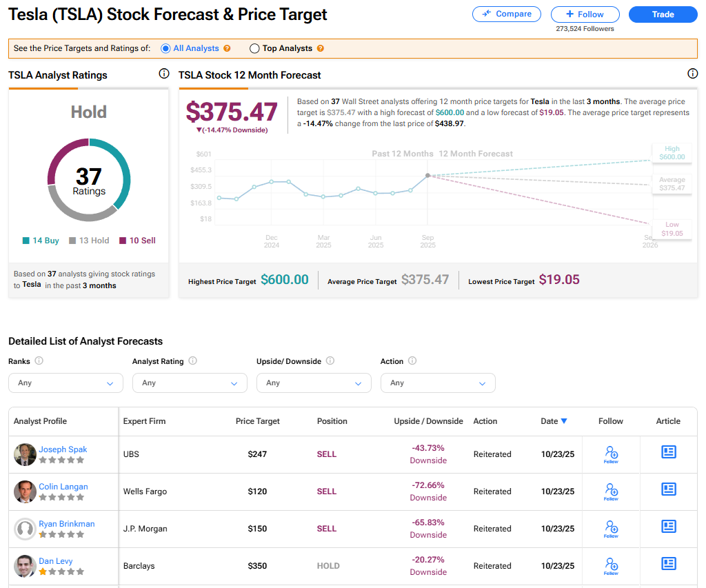The width and height of the screenshot is (706, 588).
Task: Select the Top Analysts radio button
Action: click(x=254, y=49)
